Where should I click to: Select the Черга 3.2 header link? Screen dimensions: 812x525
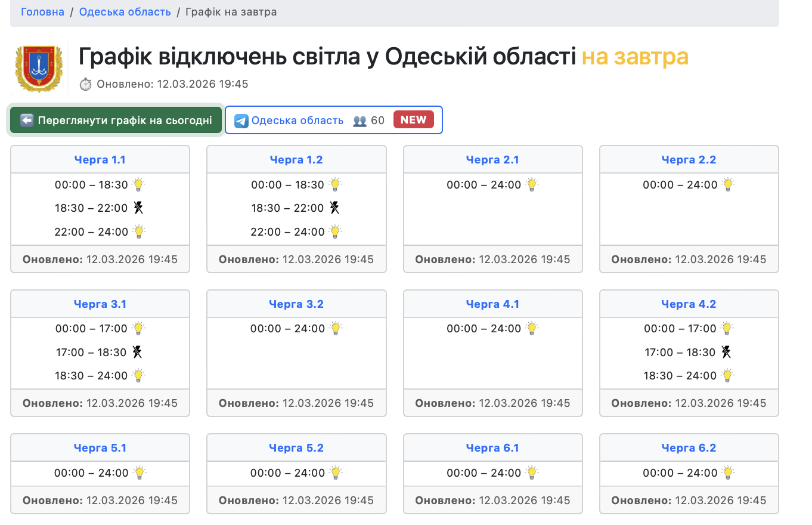pyautogui.click(x=296, y=304)
